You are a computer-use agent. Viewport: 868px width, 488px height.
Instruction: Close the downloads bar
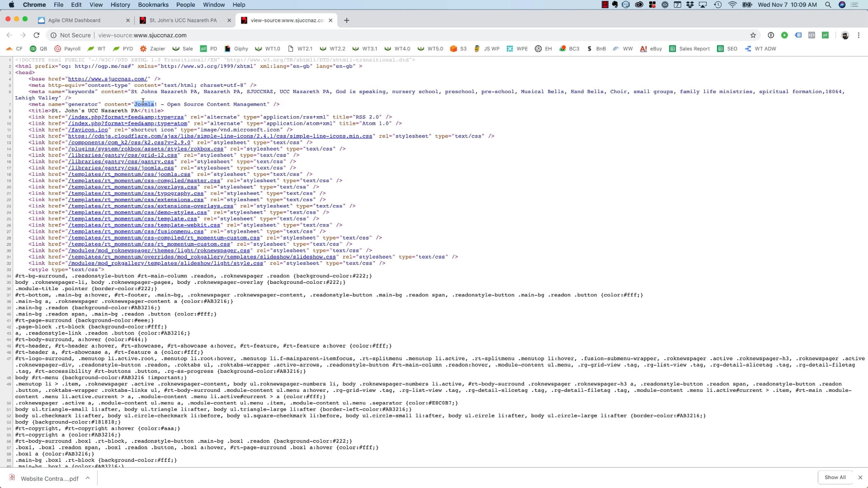click(x=860, y=477)
